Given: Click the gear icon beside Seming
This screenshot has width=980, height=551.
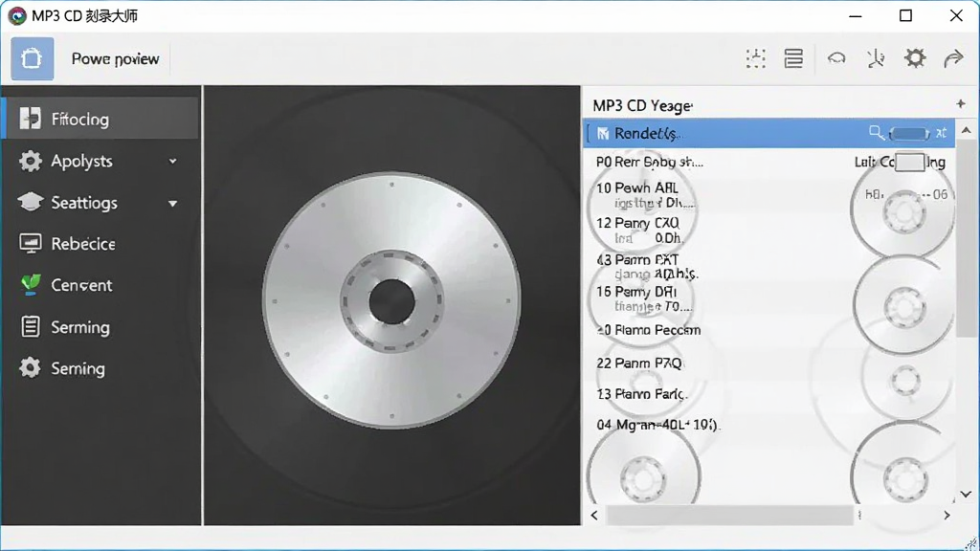Looking at the screenshot, I should click(x=30, y=367).
